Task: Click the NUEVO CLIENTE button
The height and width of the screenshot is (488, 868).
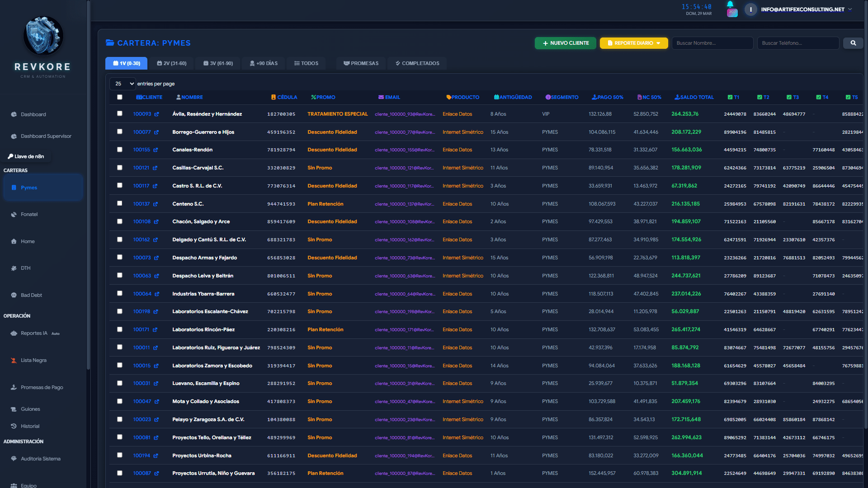Action: click(565, 43)
